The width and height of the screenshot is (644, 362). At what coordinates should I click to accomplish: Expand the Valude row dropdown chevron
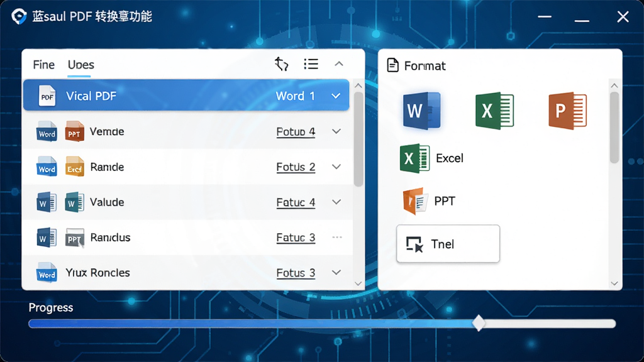(336, 202)
